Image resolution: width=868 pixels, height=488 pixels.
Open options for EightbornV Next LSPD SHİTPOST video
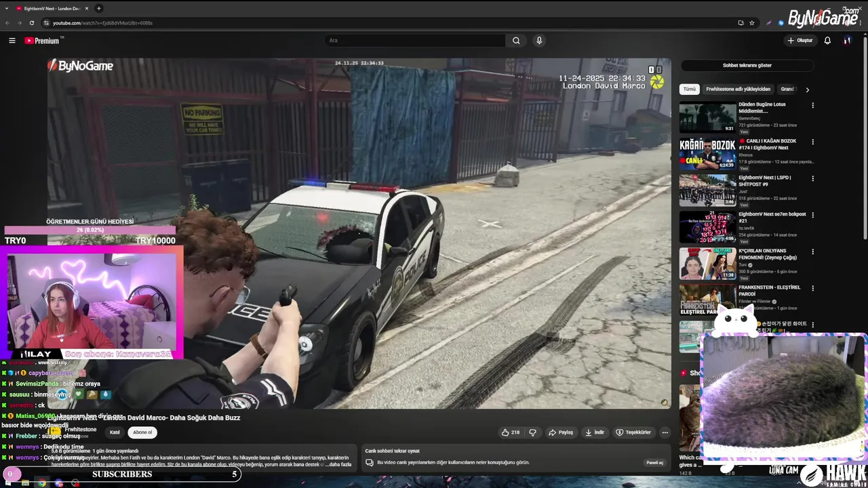pyautogui.click(x=812, y=178)
